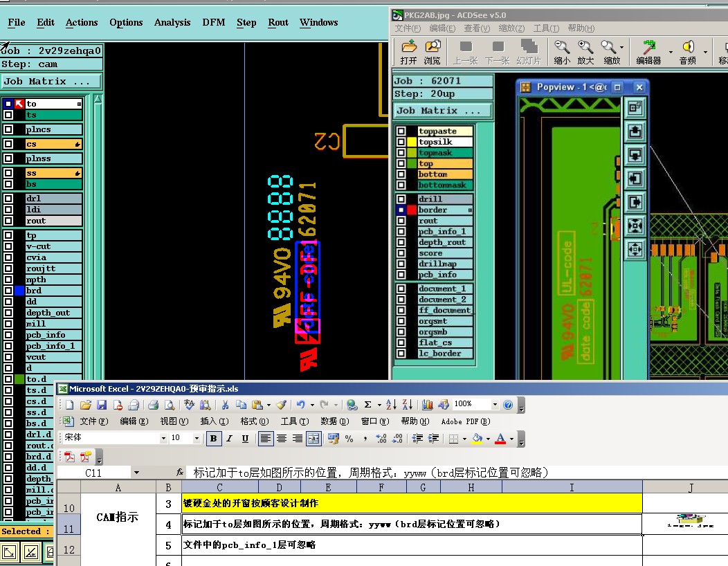Apply percent style in Excel

click(x=349, y=438)
